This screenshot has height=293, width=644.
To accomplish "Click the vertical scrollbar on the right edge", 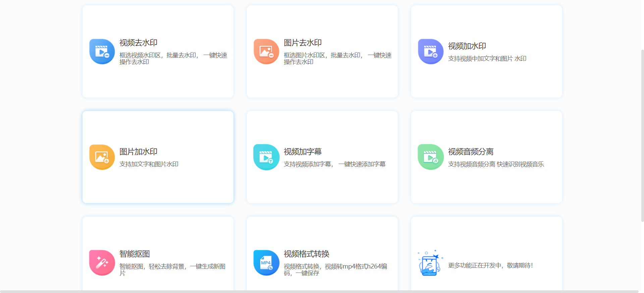I will click(x=642, y=135).
